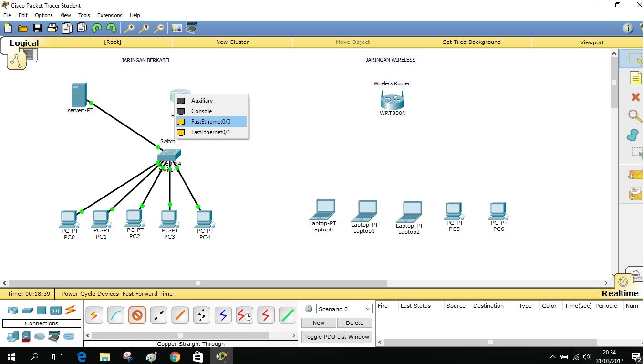Zoom in with the plus magnifier
643x364 pixels.
point(129,28)
